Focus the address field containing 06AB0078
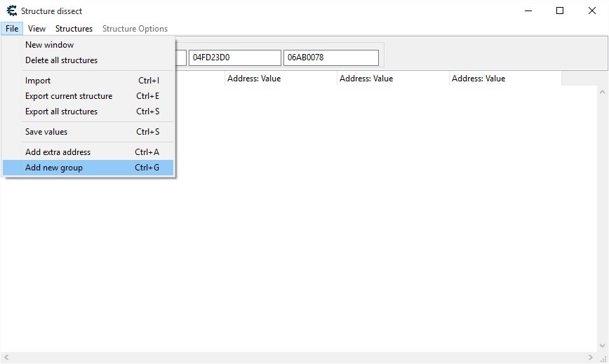 pyautogui.click(x=330, y=58)
